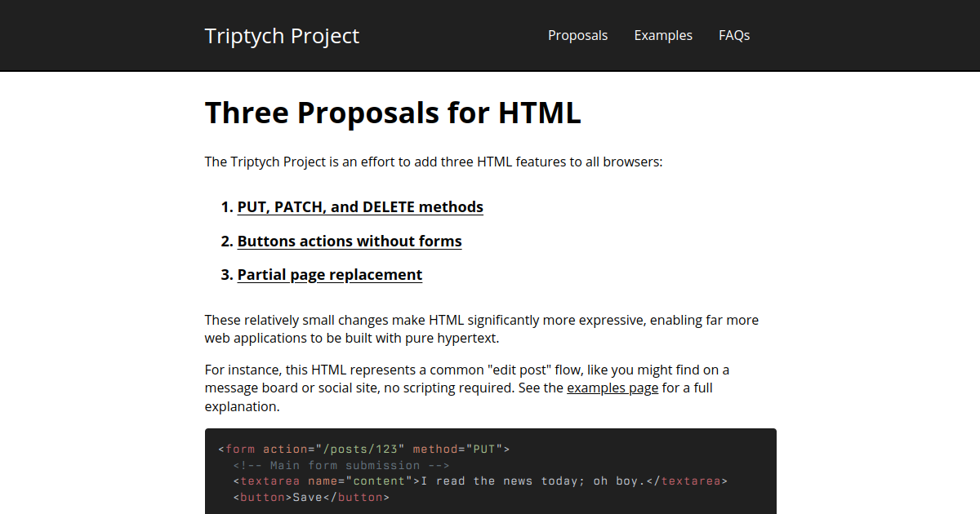Open the Examples nav item
This screenshot has width=980, height=514.
pyautogui.click(x=663, y=35)
